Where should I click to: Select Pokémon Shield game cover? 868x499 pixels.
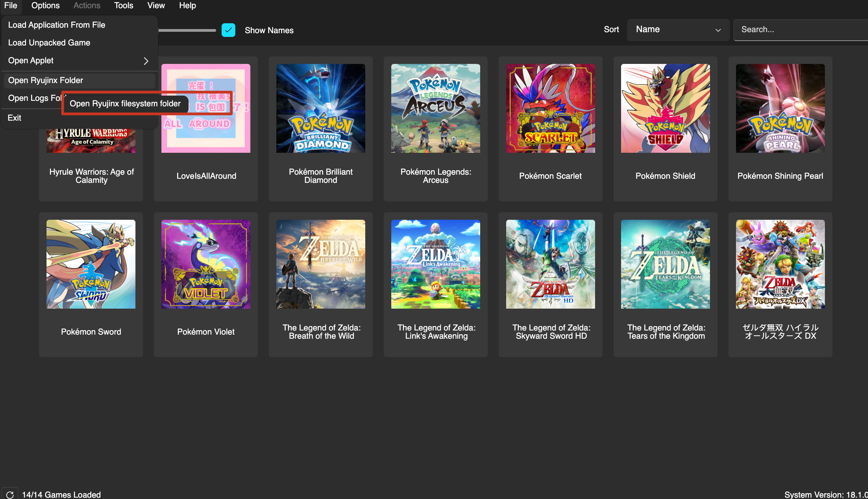coord(665,108)
